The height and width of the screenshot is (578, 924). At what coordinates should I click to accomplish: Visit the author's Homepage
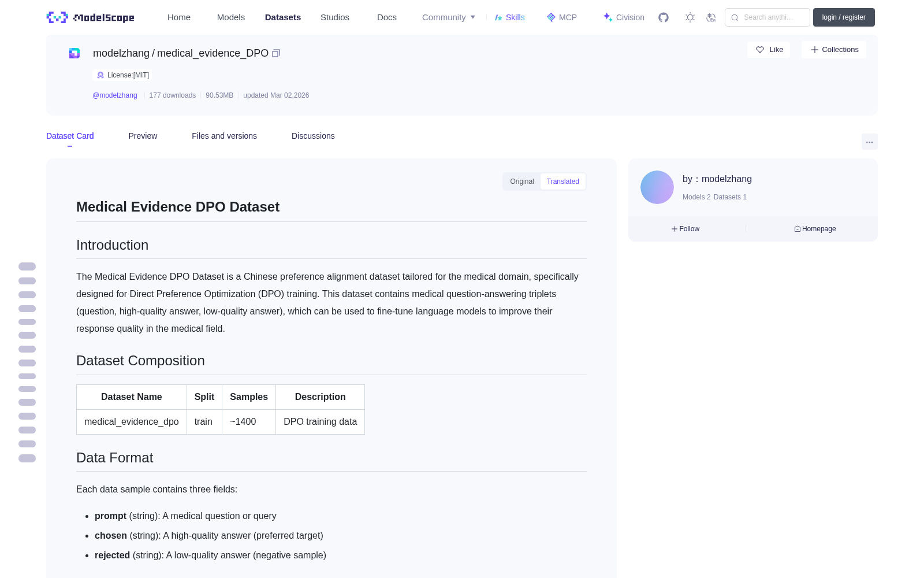click(815, 229)
